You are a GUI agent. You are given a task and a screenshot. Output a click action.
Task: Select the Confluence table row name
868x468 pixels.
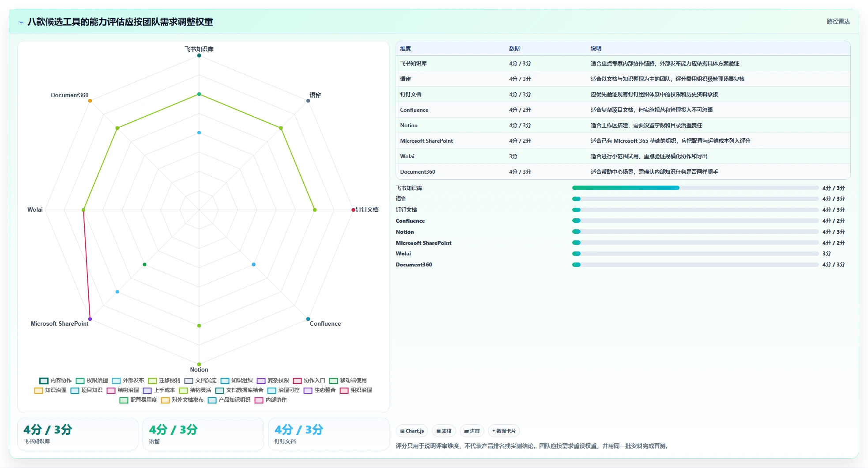tap(414, 110)
